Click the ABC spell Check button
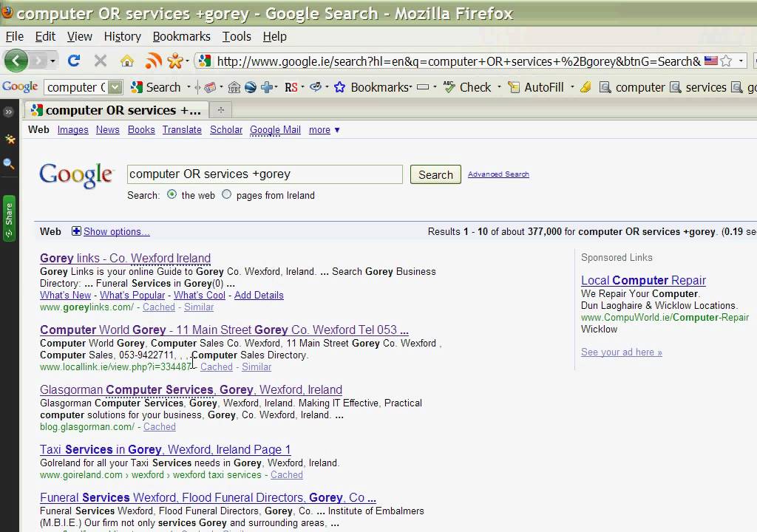The image size is (757, 532). [467, 87]
